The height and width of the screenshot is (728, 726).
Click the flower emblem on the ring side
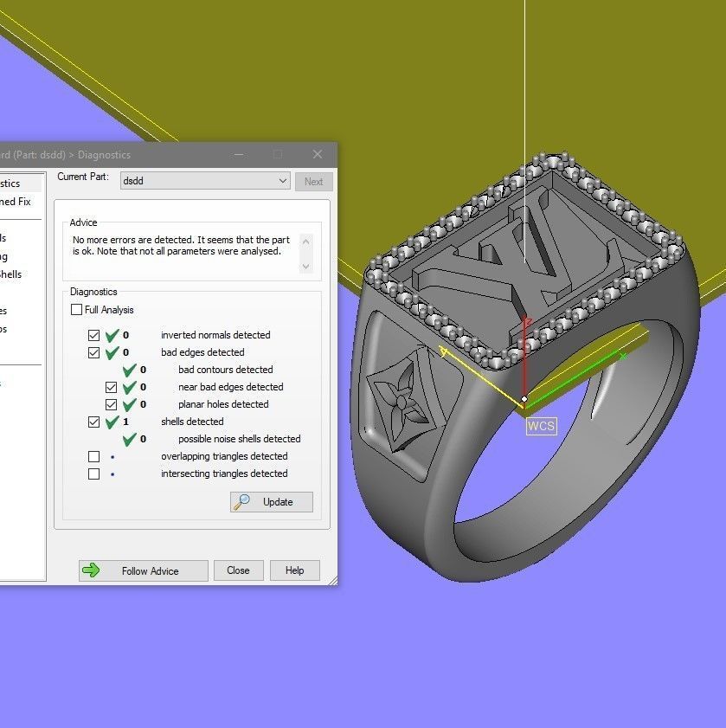402,402
